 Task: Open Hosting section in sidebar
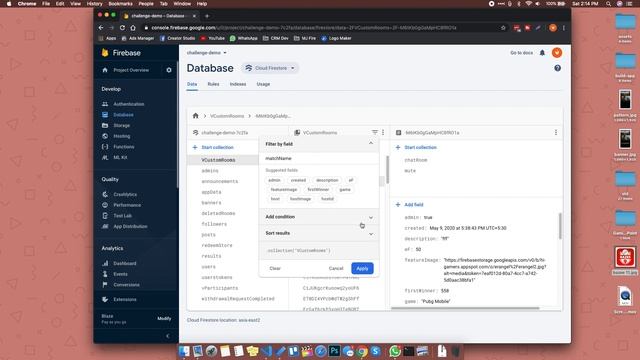[x=122, y=136]
